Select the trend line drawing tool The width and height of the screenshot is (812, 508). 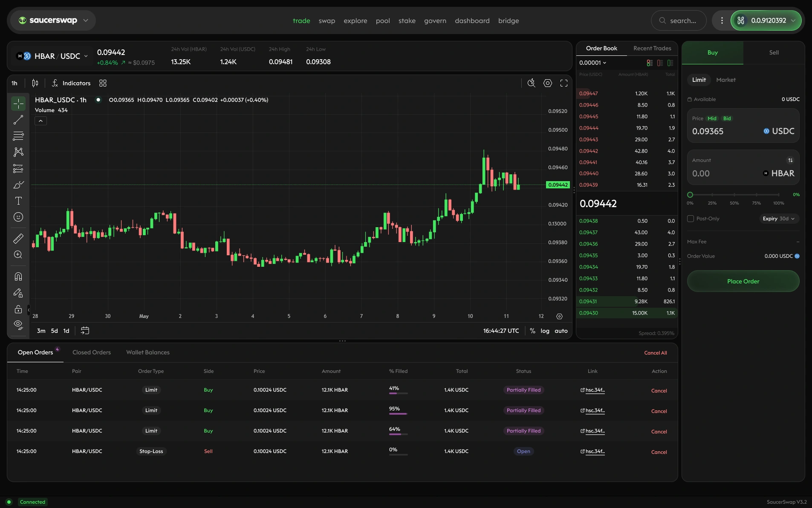coord(18,120)
